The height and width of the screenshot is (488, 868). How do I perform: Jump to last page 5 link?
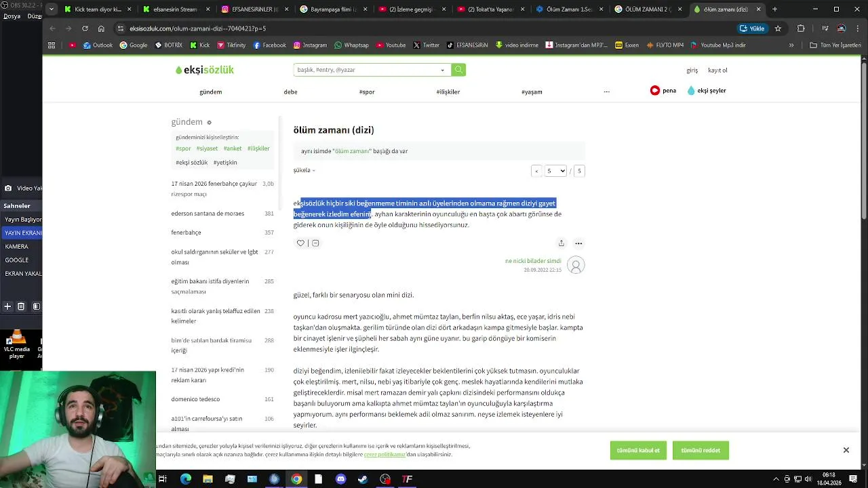coord(579,171)
